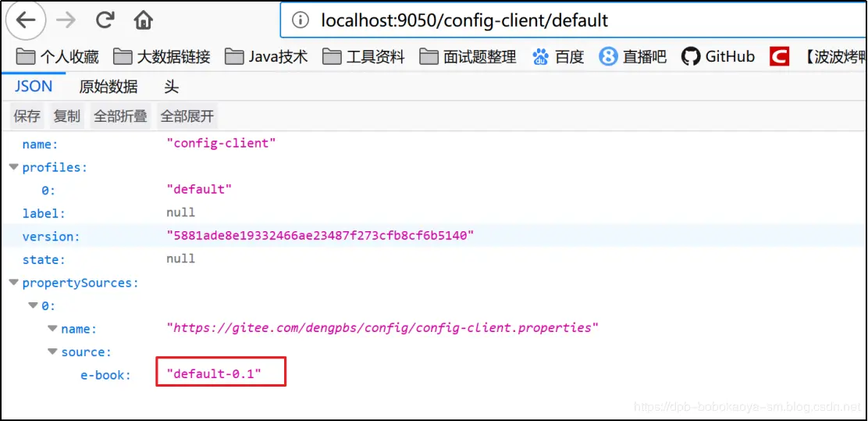Open the 工具资料 bookmark folder

click(x=364, y=56)
